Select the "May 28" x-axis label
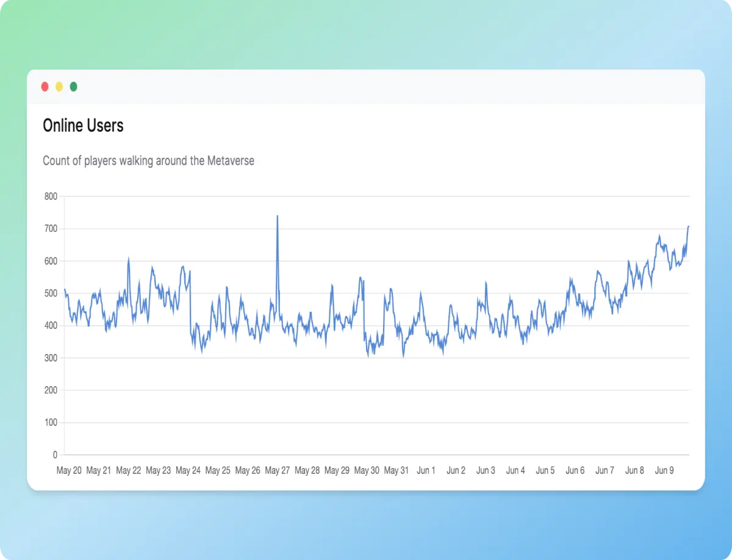The height and width of the screenshot is (560, 732). click(307, 471)
